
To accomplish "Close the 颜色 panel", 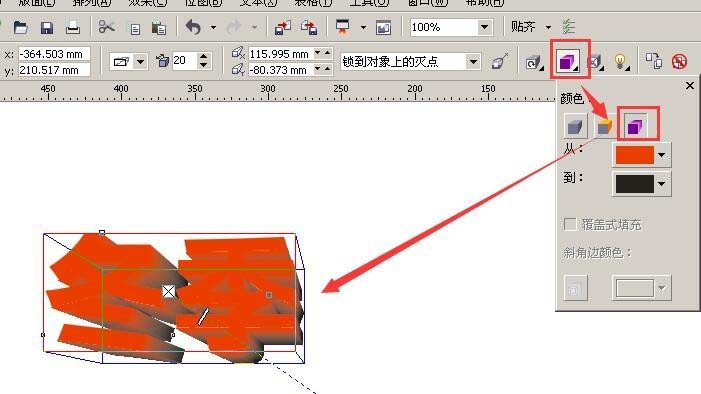I will click(690, 85).
